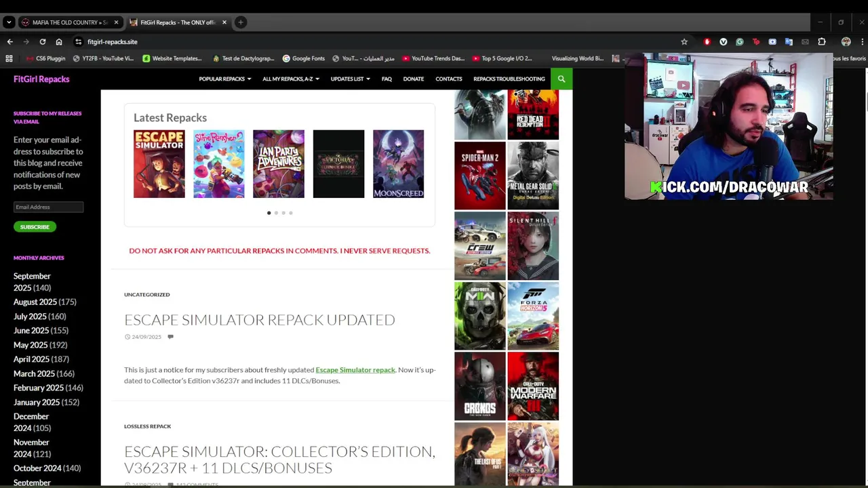868x488 pixels.
Task: Open the camera screenshot extension
Action: [x=772, y=42]
